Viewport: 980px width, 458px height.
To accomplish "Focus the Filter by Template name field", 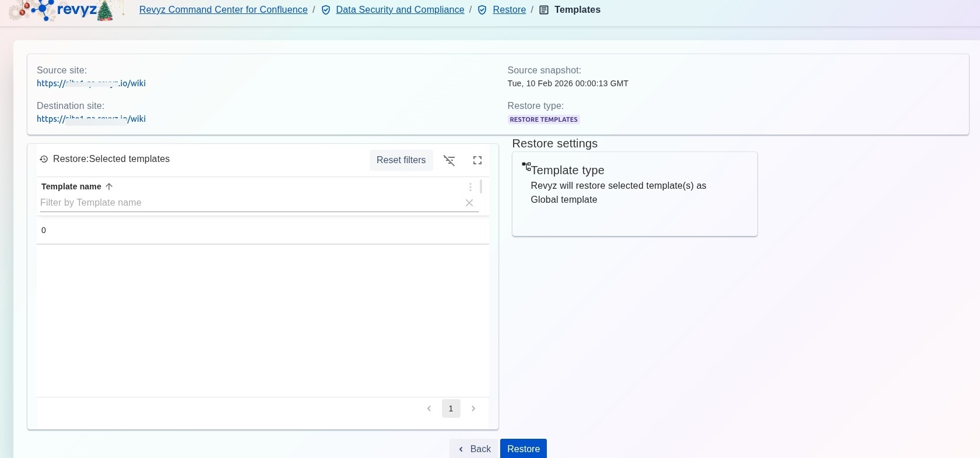I will pos(248,203).
